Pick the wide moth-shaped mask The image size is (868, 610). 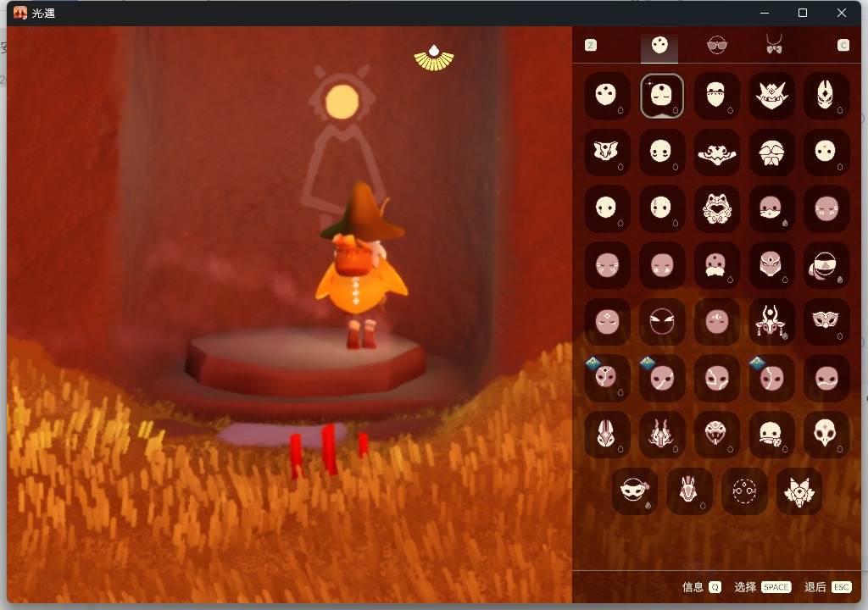pos(716,152)
